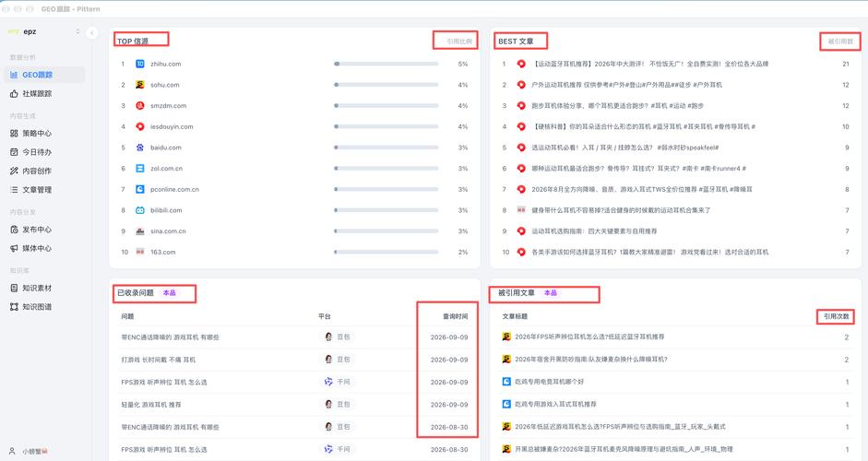Collapse the sidebar with the chevron button
The width and height of the screenshot is (868, 461).
click(92, 32)
